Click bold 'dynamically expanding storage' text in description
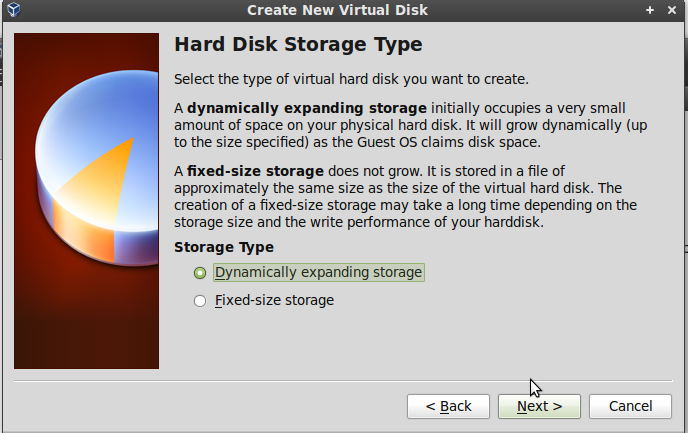Screen dimensions: 688x433 pos(307,108)
